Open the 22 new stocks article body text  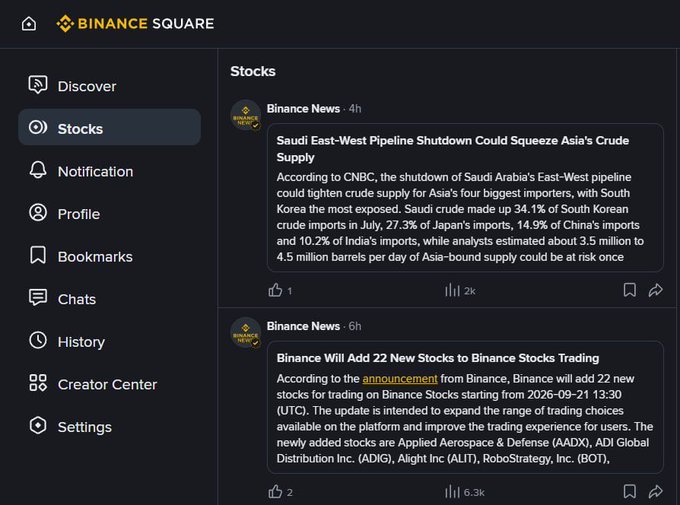click(465, 419)
